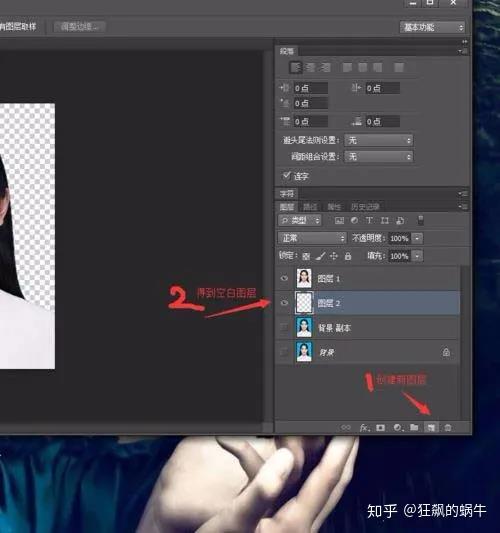Image resolution: width=500 pixels, height=533 pixels.
Task: Toggle visibility of 图层 2 layer
Action: 284,303
